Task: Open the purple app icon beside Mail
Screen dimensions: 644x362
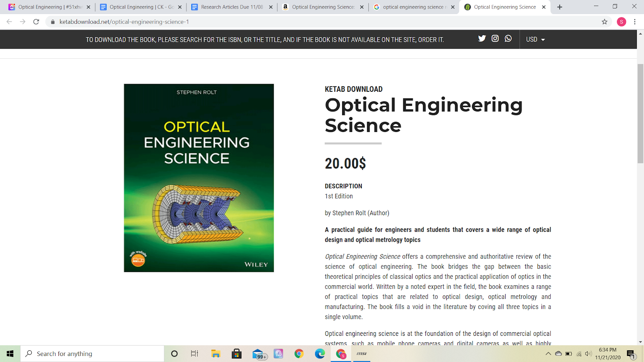Action: 279,354
